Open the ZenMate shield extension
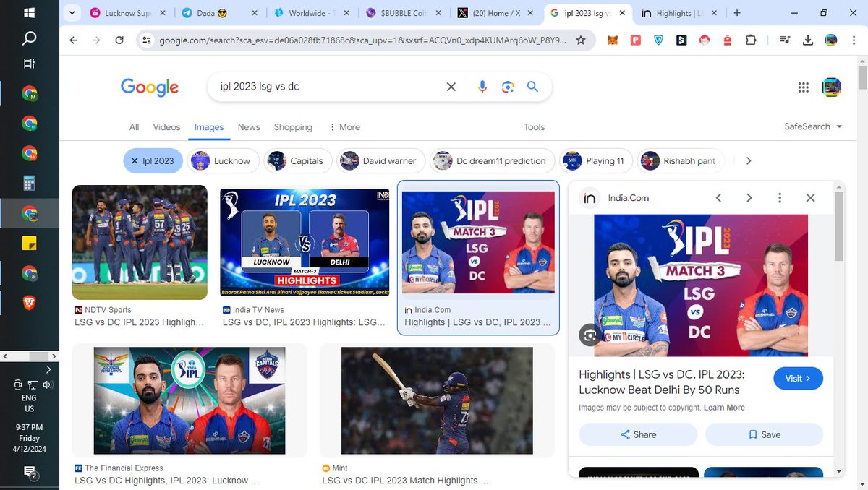The height and width of the screenshot is (490, 868). coord(658,40)
